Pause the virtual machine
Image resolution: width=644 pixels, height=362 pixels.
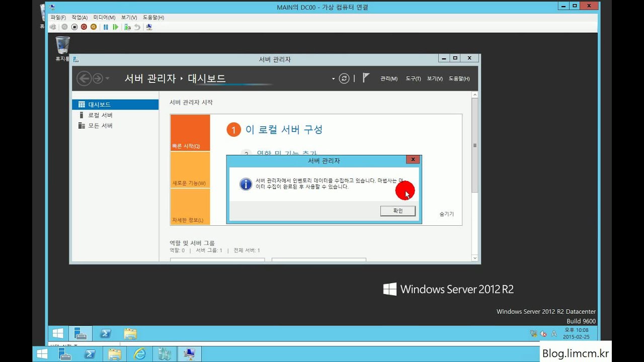pyautogui.click(x=106, y=27)
